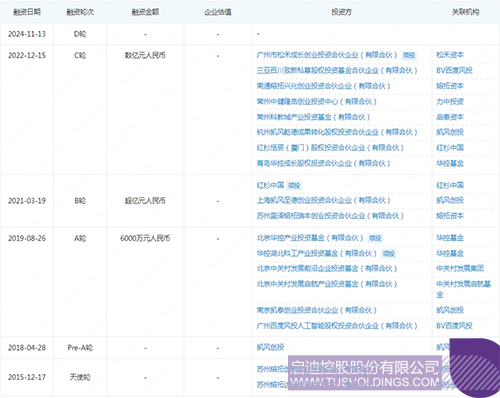Select the financing amount in the 2021-03-19 row

coord(145,201)
